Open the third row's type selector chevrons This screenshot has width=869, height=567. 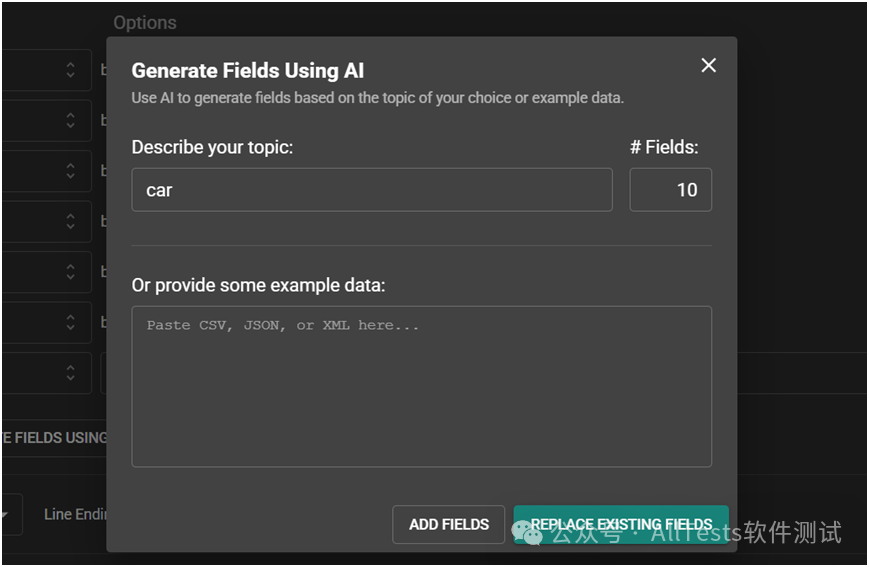tap(70, 171)
